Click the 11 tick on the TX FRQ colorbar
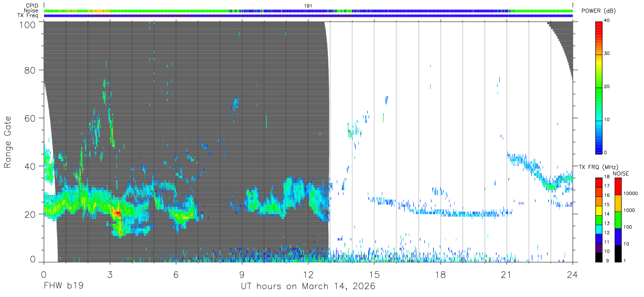This screenshot has width=644, height=297. (607, 241)
